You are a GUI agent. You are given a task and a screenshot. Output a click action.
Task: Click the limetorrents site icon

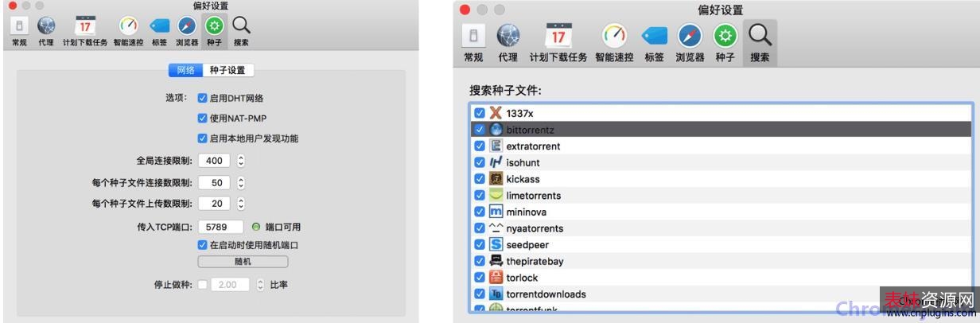coord(496,195)
